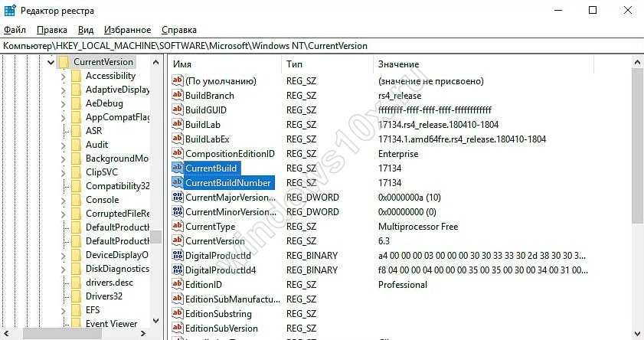The height and width of the screenshot is (340, 644).
Task: Click the CurrentVersion folder icon in tree
Action: tap(64, 62)
